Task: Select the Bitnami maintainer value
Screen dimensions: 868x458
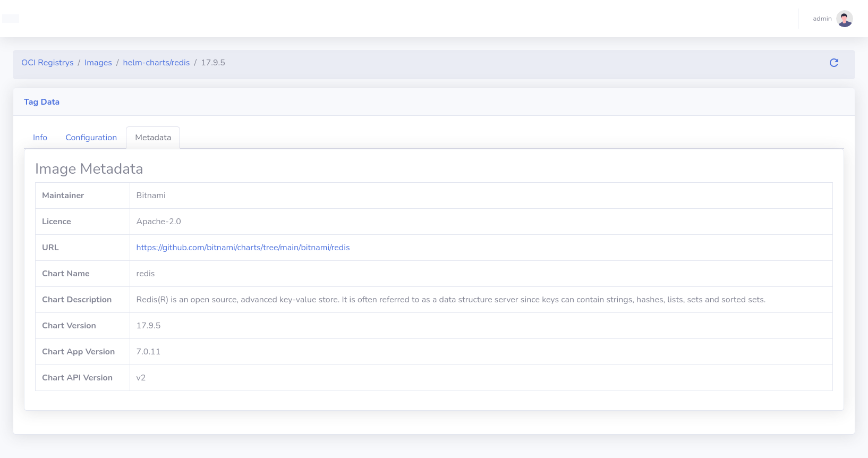Action: coord(151,196)
